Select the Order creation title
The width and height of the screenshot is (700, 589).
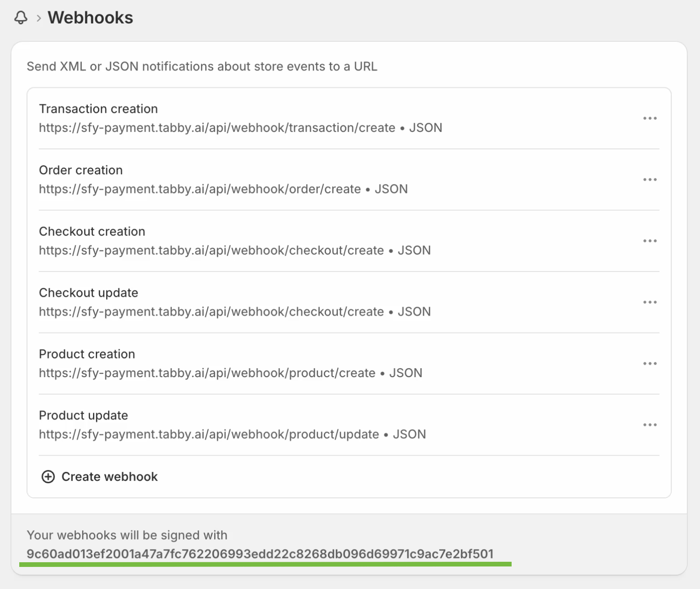click(81, 170)
